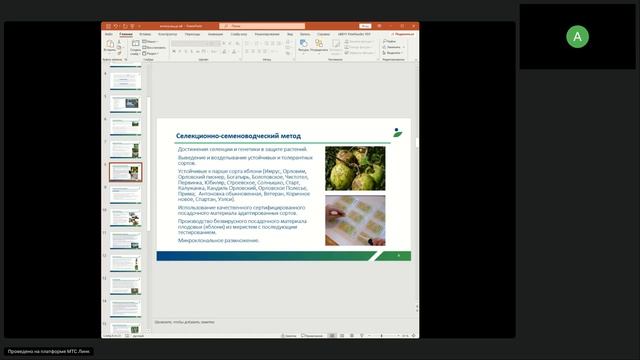Click the Поделиться share button
The width and height of the screenshot is (640, 360).
403,34
